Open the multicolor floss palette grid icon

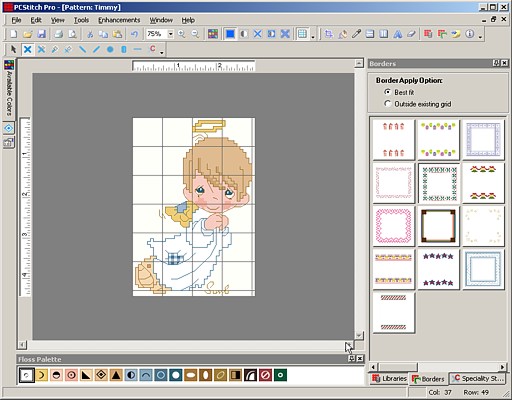(213, 34)
